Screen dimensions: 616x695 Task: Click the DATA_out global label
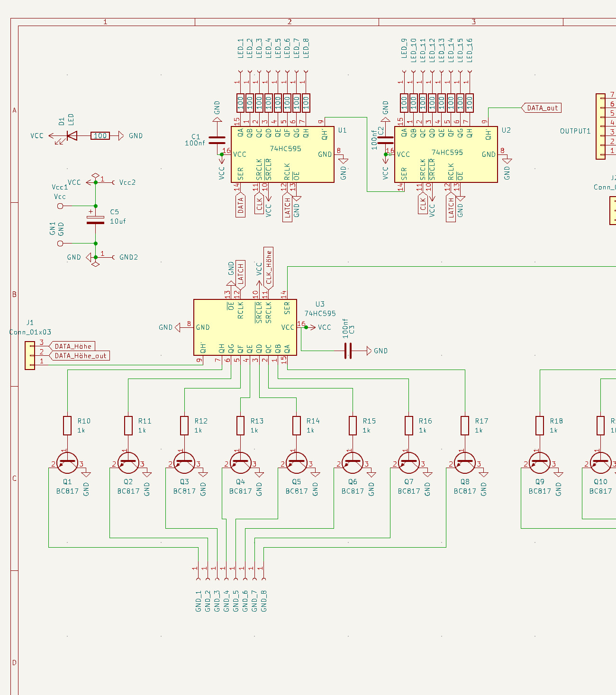point(541,108)
